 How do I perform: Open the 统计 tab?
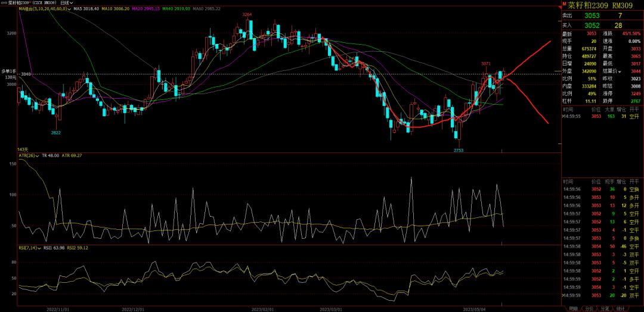620,308
